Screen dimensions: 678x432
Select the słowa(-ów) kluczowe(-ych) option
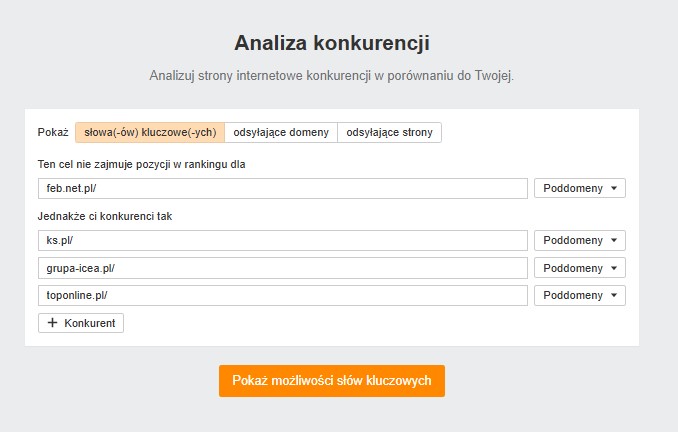pos(150,132)
